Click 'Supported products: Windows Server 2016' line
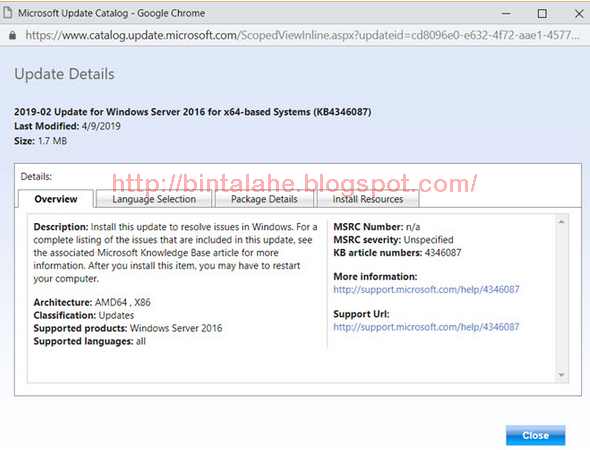Viewport: 590px width, 450px height. point(128,328)
